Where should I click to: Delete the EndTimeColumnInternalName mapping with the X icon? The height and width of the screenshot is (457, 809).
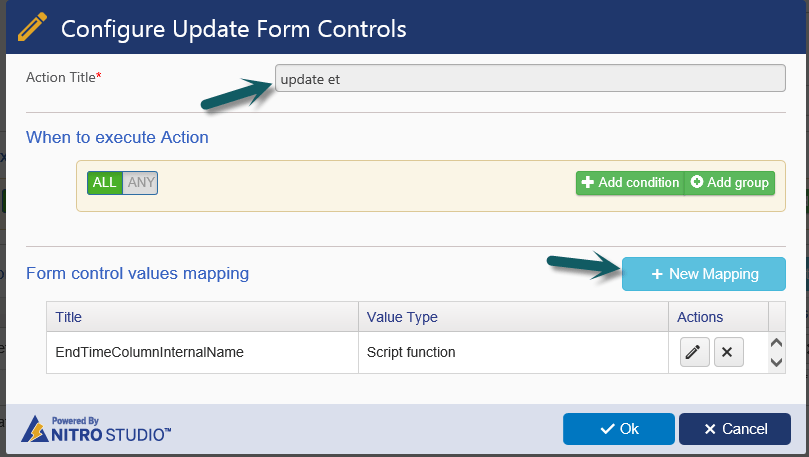[729, 352]
